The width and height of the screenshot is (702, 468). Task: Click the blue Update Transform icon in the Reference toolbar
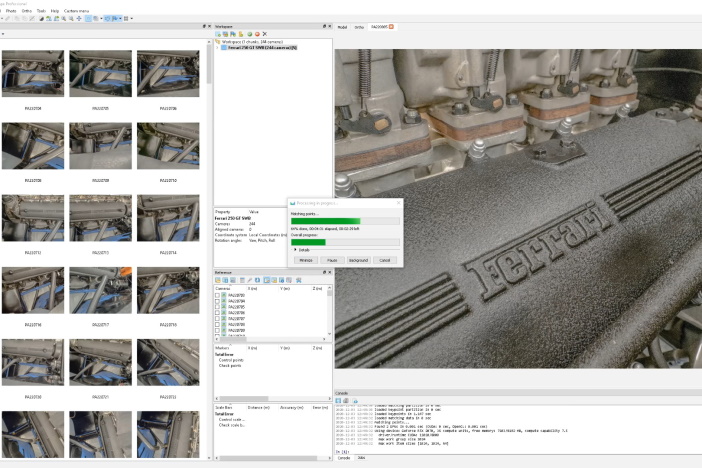[257, 280]
